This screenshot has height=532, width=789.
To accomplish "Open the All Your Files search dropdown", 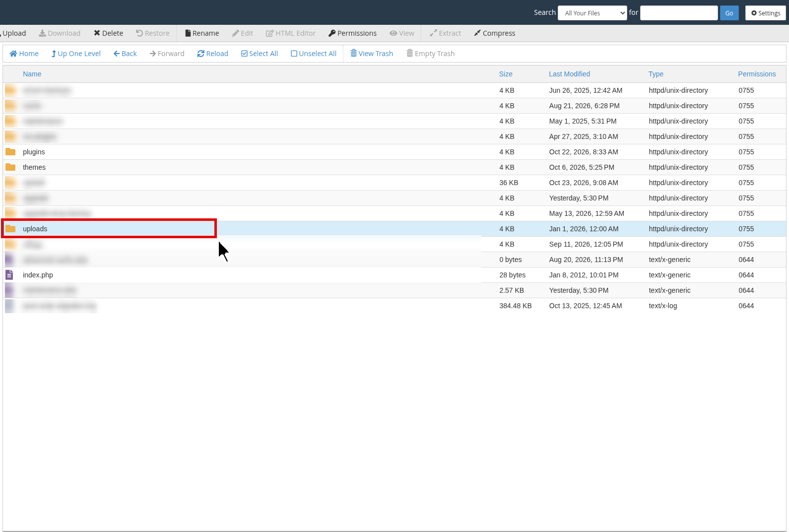I will click(593, 13).
